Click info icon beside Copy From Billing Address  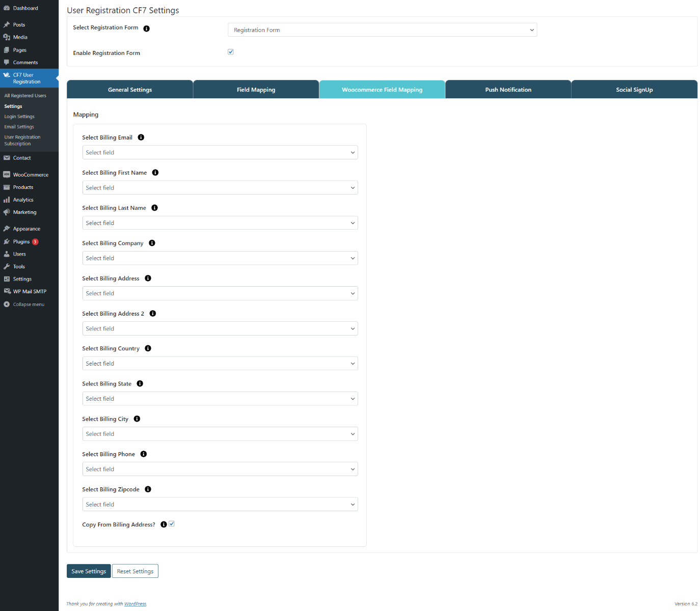pos(164,524)
